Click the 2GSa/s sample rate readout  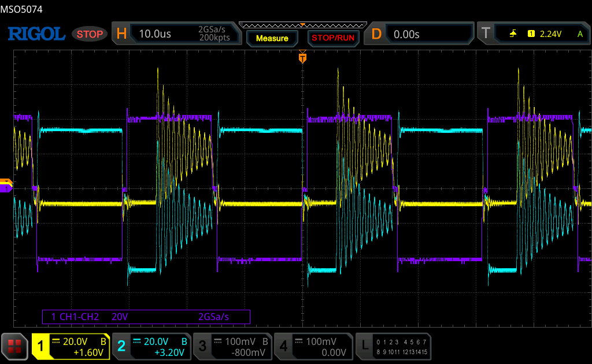tap(212, 29)
